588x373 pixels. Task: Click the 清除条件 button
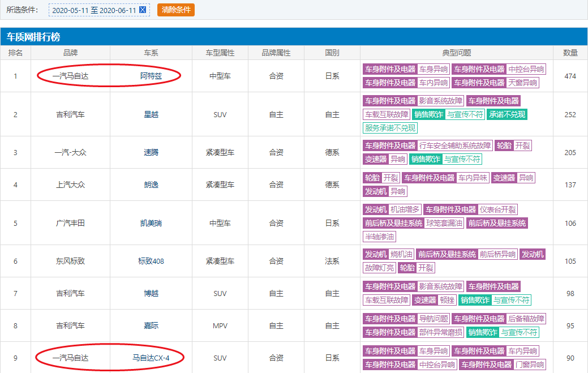(175, 10)
